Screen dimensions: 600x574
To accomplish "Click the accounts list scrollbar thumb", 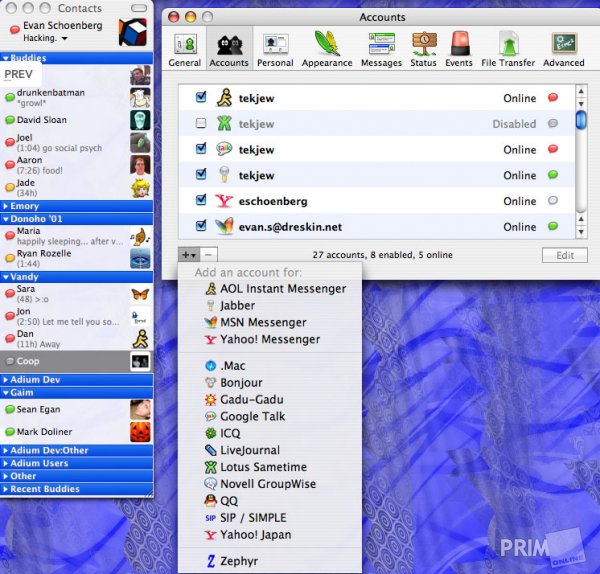I will pyautogui.click(x=581, y=119).
